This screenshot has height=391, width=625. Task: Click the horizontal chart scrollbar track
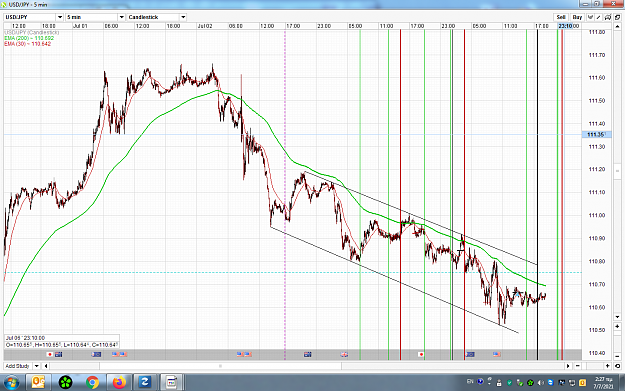307,366
